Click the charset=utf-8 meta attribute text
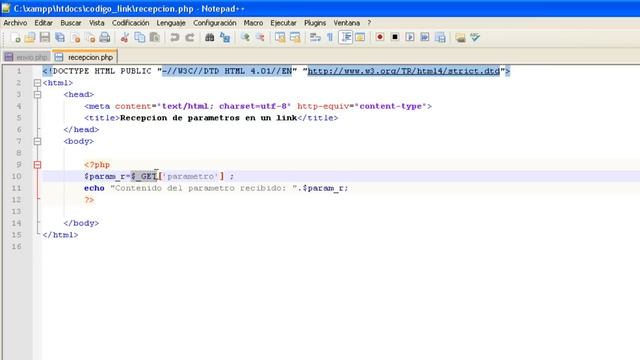The image size is (640, 360). point(253,107)
